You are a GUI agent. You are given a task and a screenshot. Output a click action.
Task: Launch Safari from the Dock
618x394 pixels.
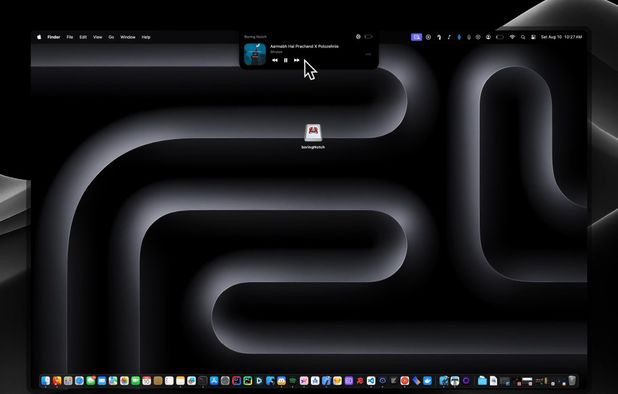coord(79,381)
